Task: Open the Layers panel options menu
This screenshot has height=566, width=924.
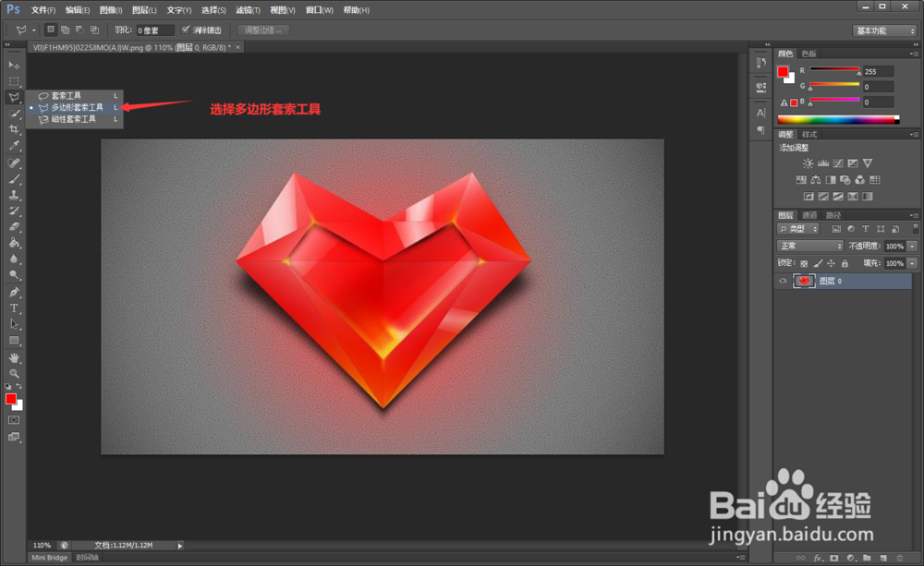Action: pyautogui.click(x=914, y=215)
